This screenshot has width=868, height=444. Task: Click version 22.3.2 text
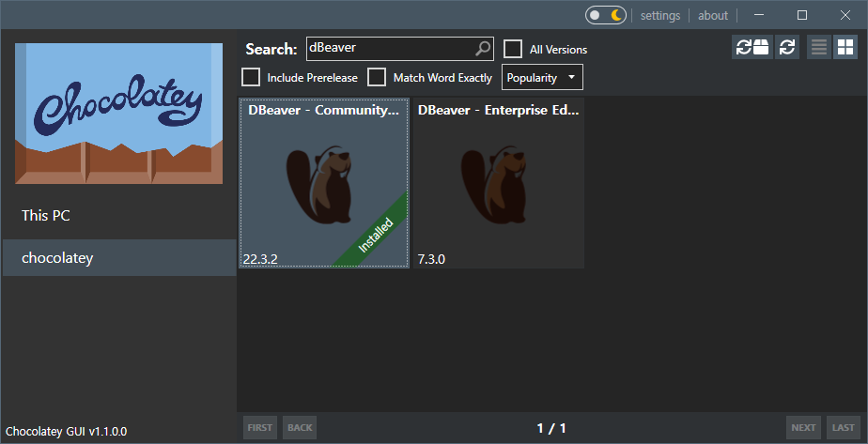coord(259,259)
